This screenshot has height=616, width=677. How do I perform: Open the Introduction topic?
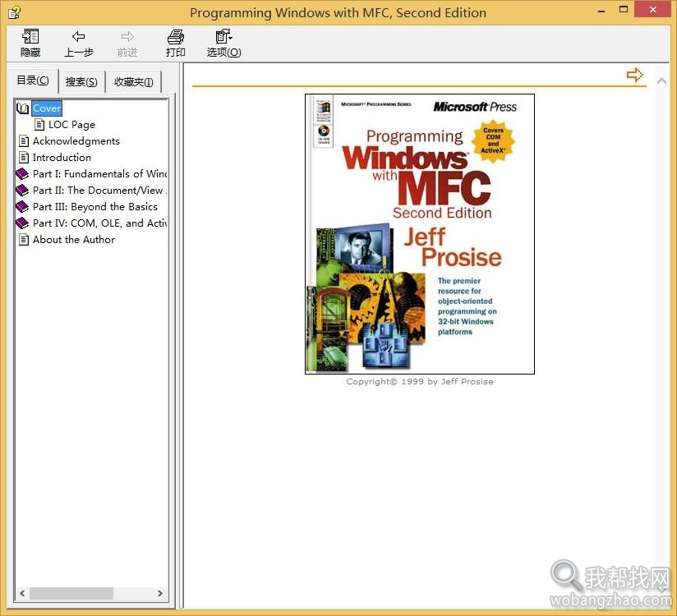[62, 158]
